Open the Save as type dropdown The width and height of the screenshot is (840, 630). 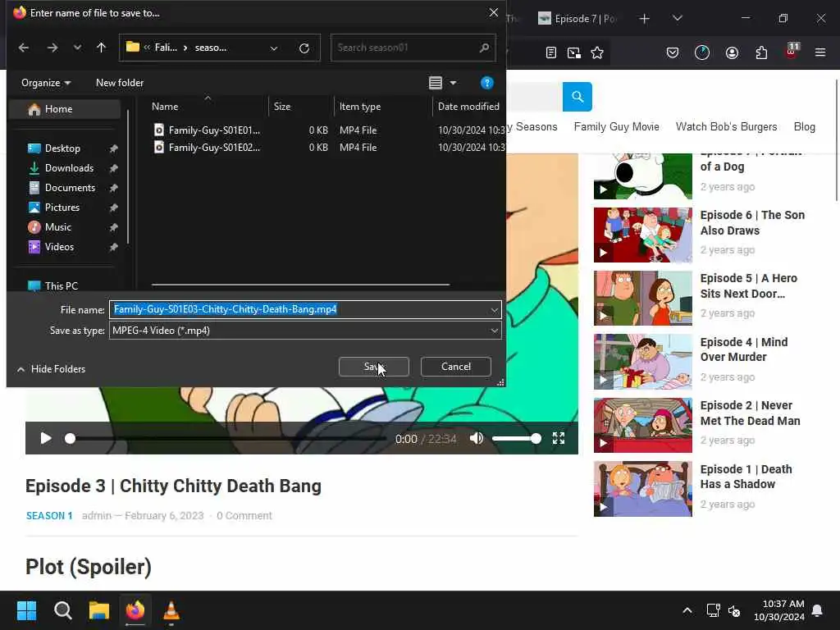tap(305, 331)
